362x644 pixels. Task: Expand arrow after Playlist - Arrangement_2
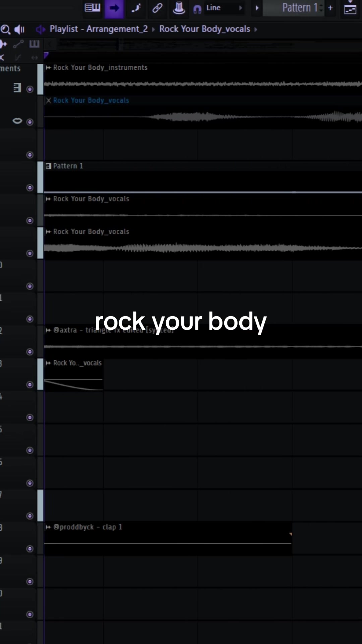[x=154, y=30]
